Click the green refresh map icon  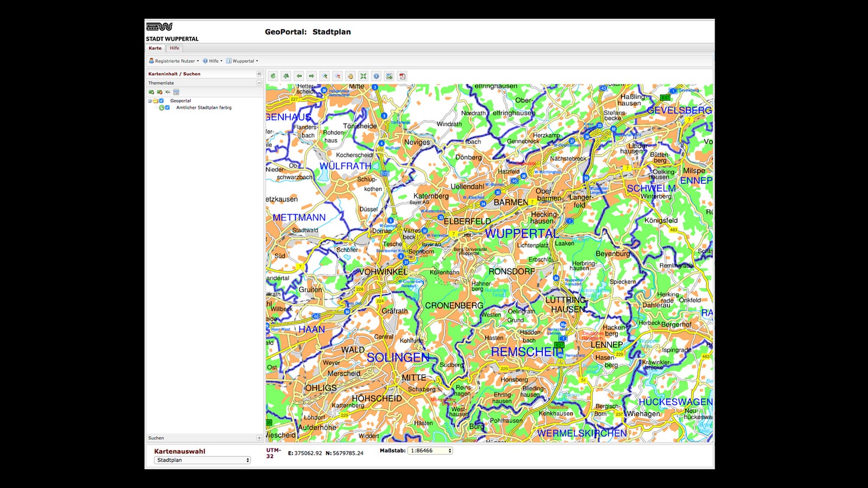pos(273,76)
